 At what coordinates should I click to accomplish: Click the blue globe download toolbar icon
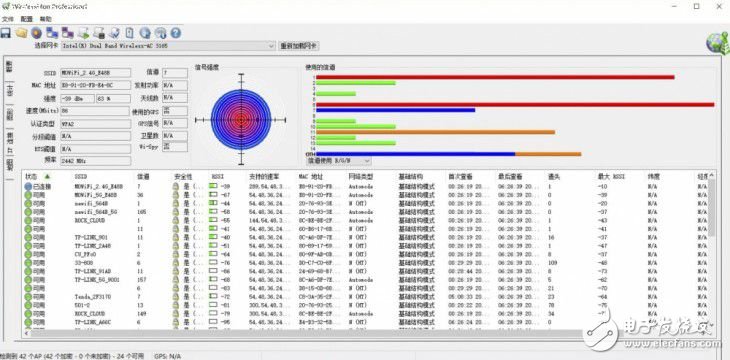pyautogui.click(x=145, y=33)
